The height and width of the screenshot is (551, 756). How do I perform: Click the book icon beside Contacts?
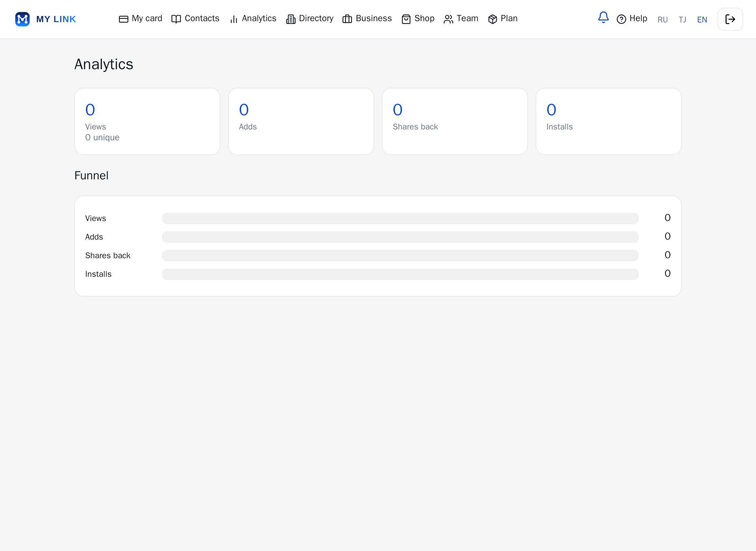point(176,19)
